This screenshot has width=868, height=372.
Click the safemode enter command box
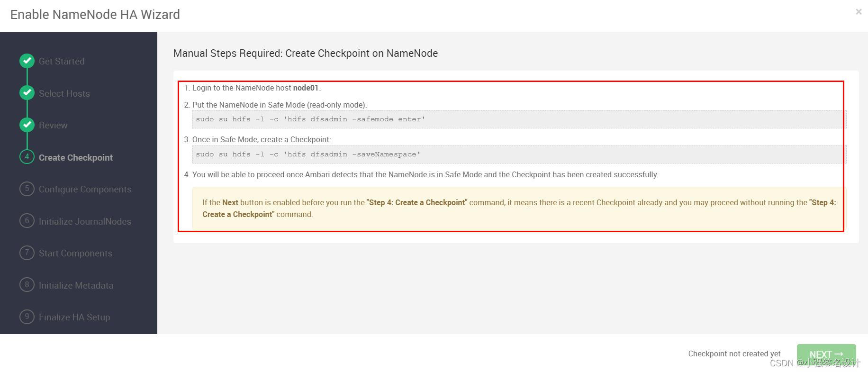[x=519, y=119]
